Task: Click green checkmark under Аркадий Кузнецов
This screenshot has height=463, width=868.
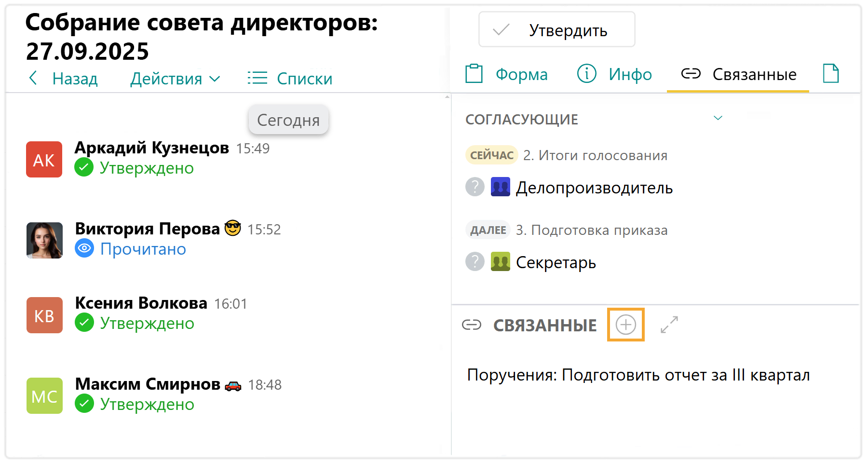Action: 84,168
